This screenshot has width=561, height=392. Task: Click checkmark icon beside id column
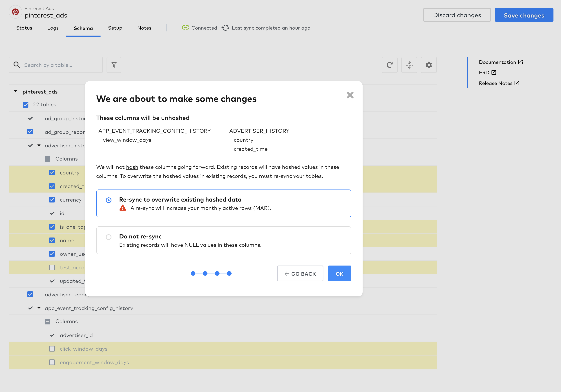coord(52,213)
